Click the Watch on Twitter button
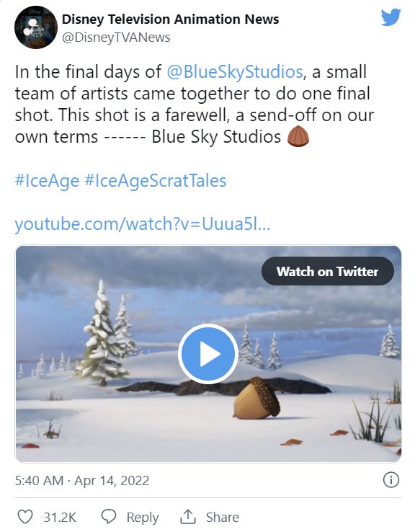Screen dimensions: 415x532 [x=328, y=271]
